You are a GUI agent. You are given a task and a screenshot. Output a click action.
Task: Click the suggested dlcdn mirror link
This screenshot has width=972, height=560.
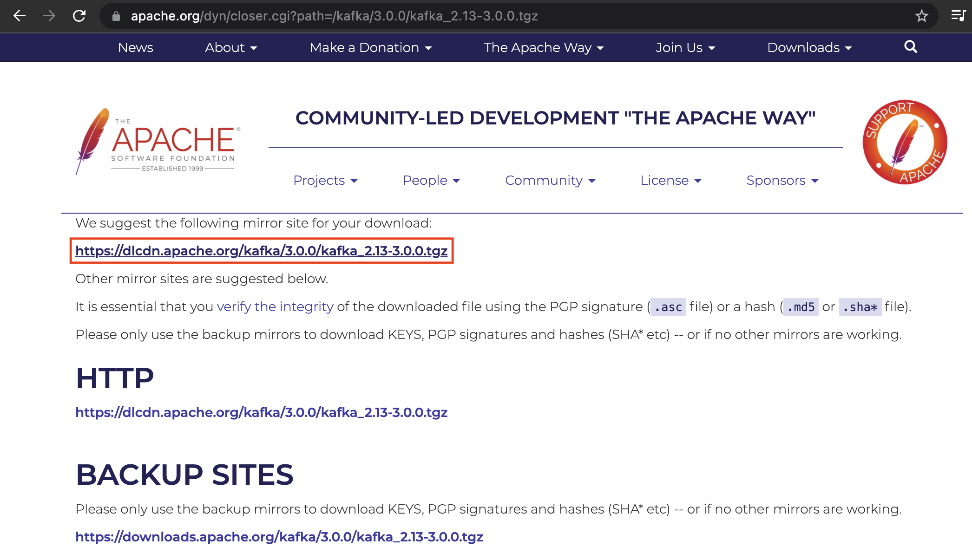261,251
